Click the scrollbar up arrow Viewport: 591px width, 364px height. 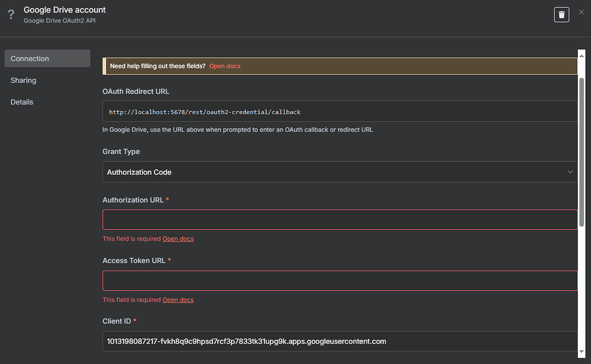[x=582, y=53]
